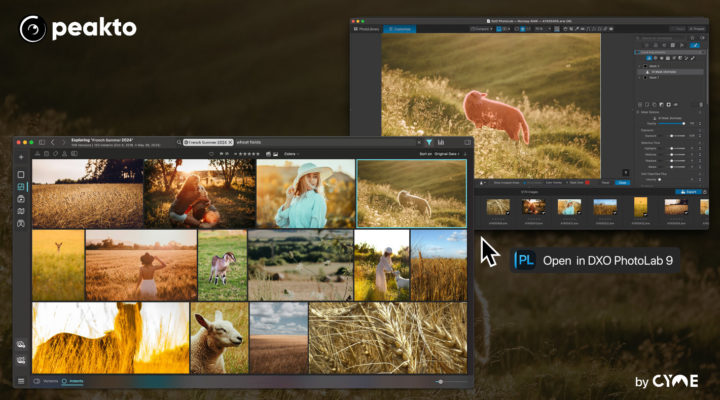This screenshot has width=720, height=400.
Task: Select the woman in white hat thumbnail
Action: click(306, 193)
